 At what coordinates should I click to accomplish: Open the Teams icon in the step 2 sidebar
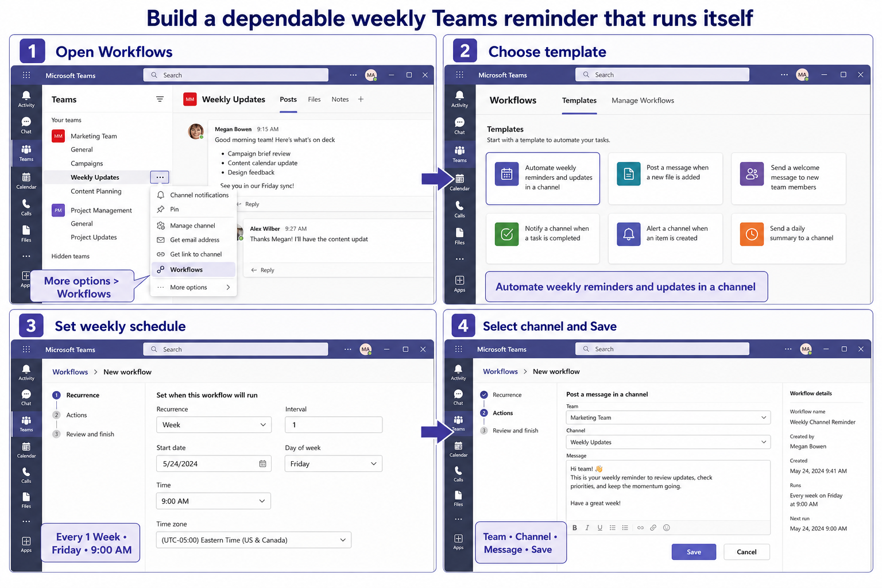tap(459, 154)
